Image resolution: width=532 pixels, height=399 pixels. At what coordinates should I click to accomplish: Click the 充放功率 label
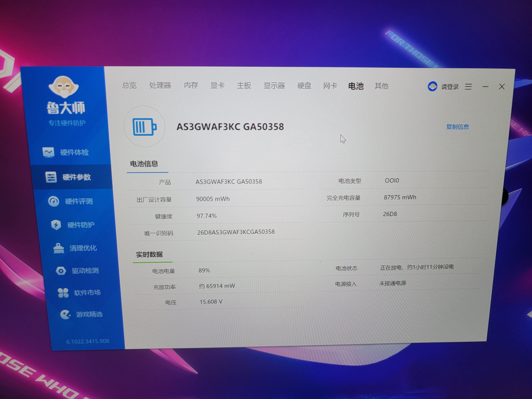pyautogui.click(x=165, y=287)
